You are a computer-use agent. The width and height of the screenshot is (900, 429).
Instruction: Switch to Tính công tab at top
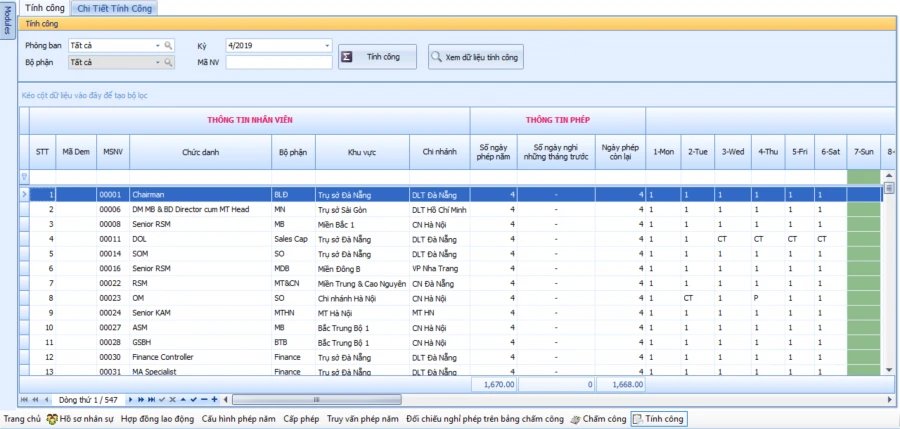click(x=44, y=8)
